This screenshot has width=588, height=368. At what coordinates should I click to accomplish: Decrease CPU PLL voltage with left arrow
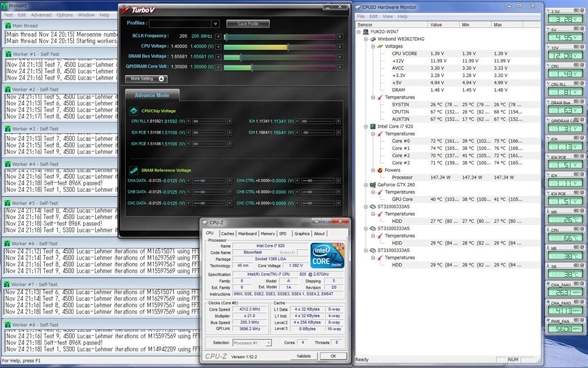(x=188, y=121)
